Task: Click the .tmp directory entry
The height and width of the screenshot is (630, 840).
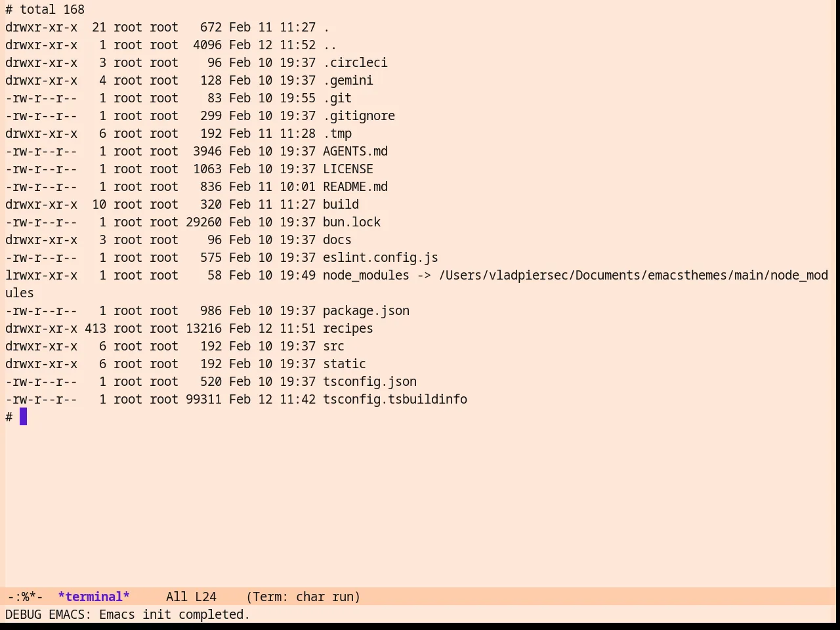Action: coord(337,134)
